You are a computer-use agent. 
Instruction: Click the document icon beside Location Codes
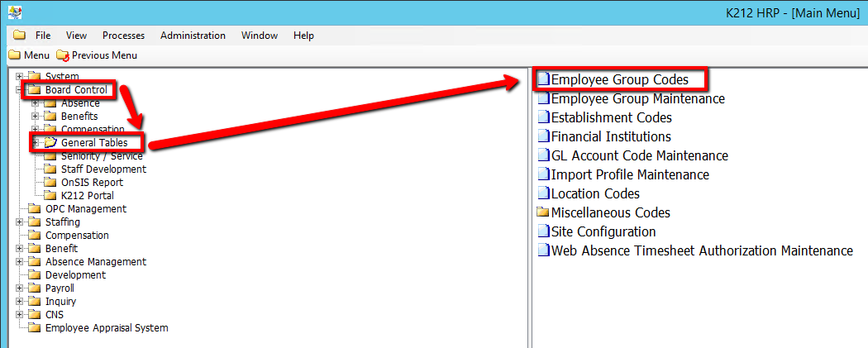pyautogui.click(x=543, y=193)
